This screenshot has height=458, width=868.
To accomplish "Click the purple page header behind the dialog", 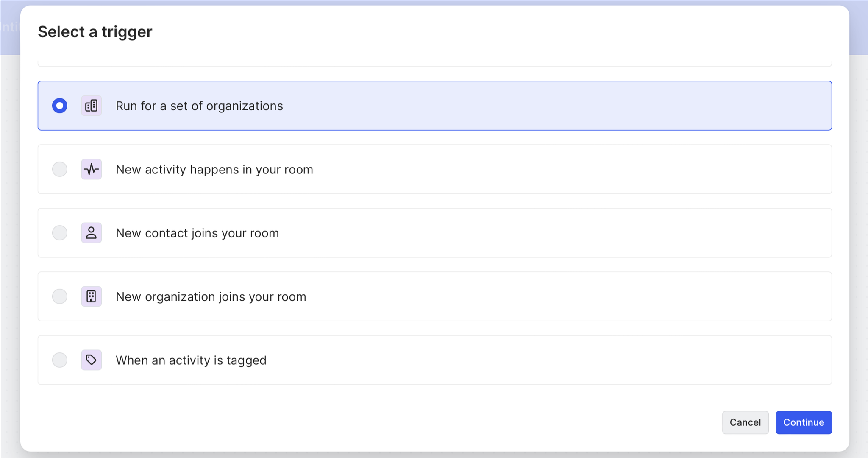I will [9, 27].
